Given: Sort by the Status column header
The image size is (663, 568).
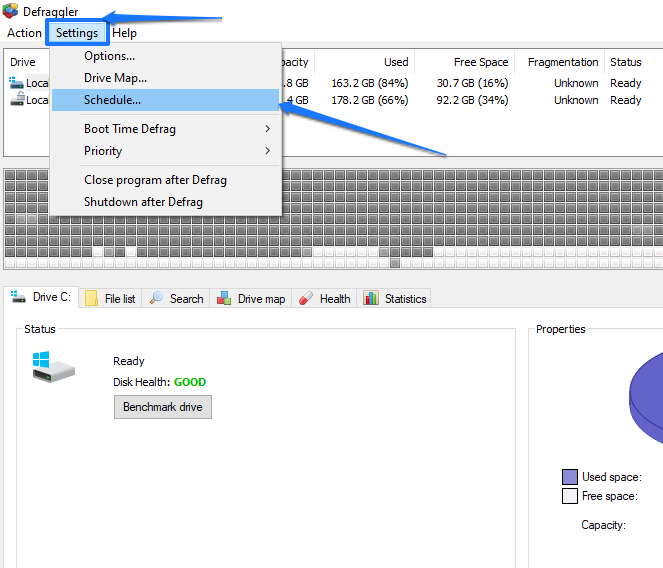Looking at the screenshot, I should click(625, 62).
